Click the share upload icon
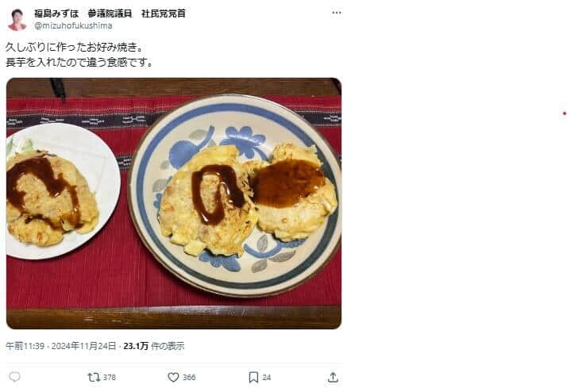This screenshot has height=392, width=567. coord(333,377)
